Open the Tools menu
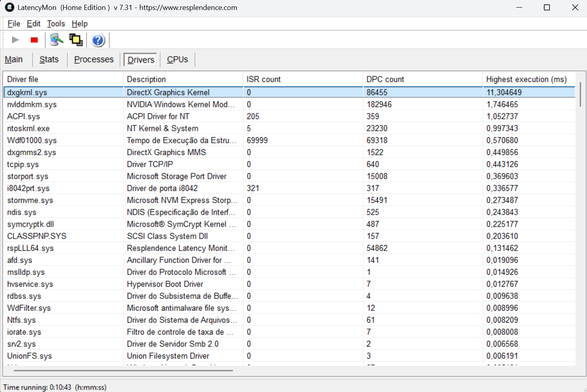This screenshot has width=587, height=392. [x=56, y=24]
